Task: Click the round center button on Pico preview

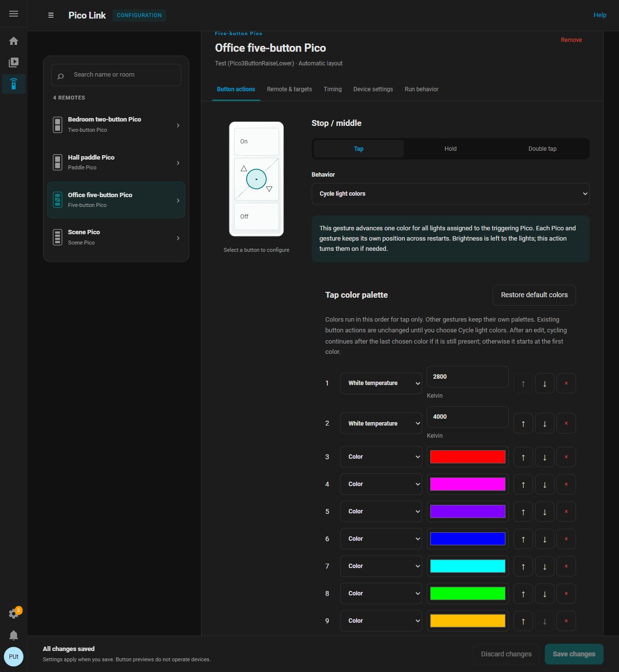Action: tap(256, 179)
